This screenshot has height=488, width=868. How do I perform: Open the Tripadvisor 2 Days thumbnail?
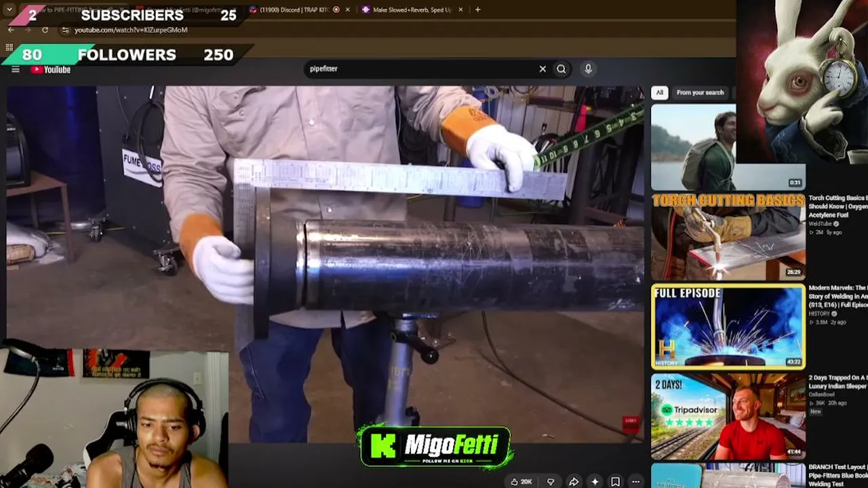[x=728, y=416]
